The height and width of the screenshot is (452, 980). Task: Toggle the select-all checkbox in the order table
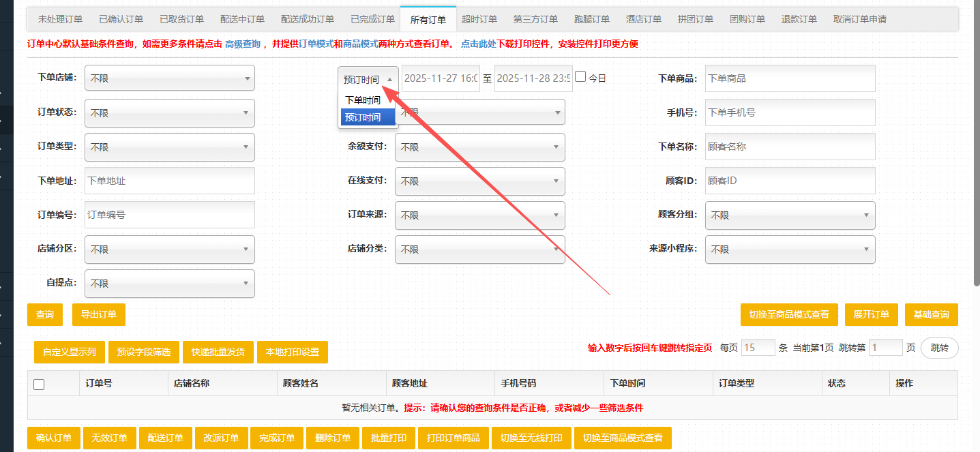[38, 384]
